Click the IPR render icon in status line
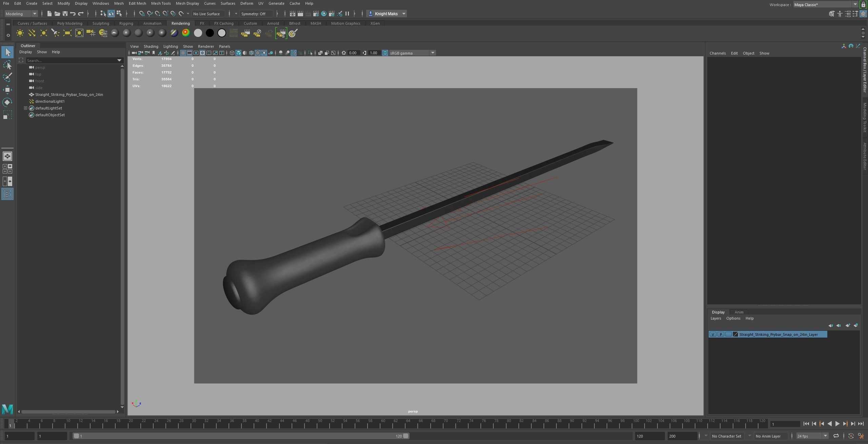 [308, 14]
